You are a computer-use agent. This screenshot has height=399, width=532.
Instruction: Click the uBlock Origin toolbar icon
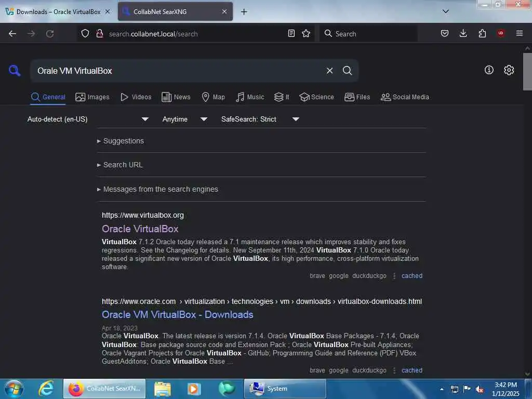coord(500,33)
